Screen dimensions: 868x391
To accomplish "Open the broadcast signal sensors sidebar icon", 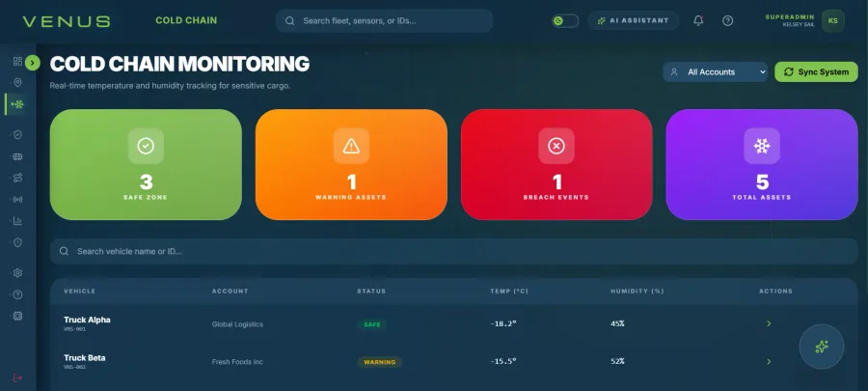I will coord(17,200).
